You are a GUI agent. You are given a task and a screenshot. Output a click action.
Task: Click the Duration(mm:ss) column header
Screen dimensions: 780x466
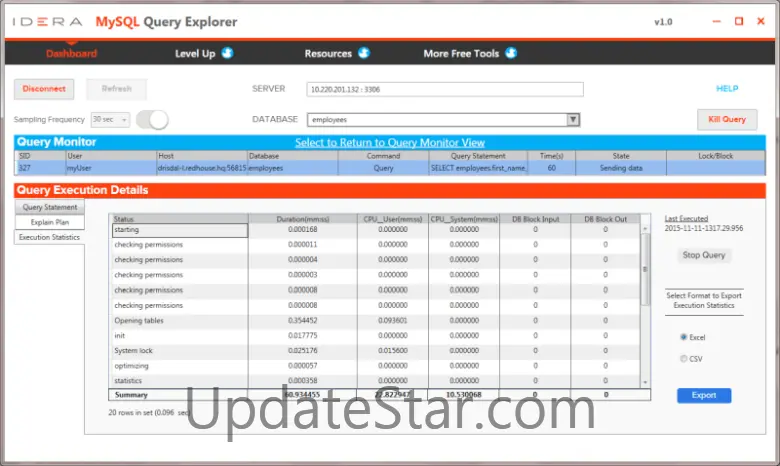tap(302, 219)
